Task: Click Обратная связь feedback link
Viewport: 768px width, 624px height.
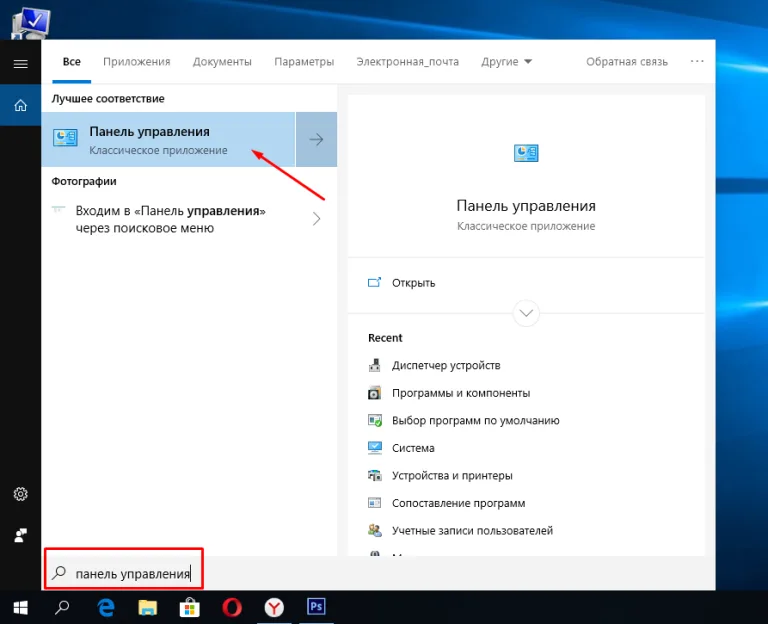Action: tap(627, 62)
